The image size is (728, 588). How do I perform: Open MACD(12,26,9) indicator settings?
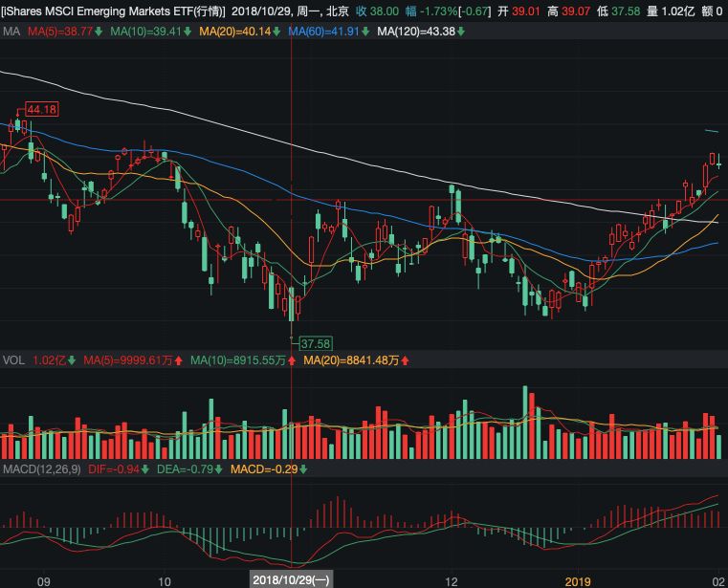pos(42,469)
